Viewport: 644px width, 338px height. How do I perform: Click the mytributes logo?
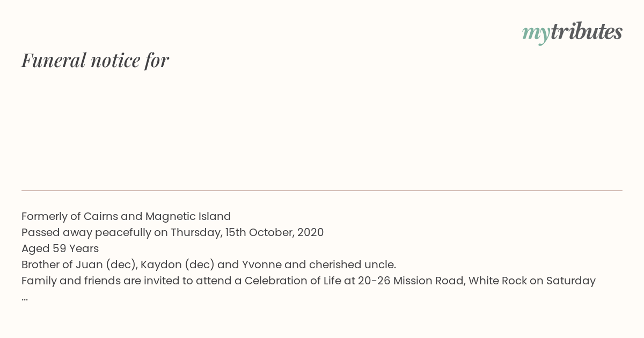pyautogui.click(x=572, y=32)
